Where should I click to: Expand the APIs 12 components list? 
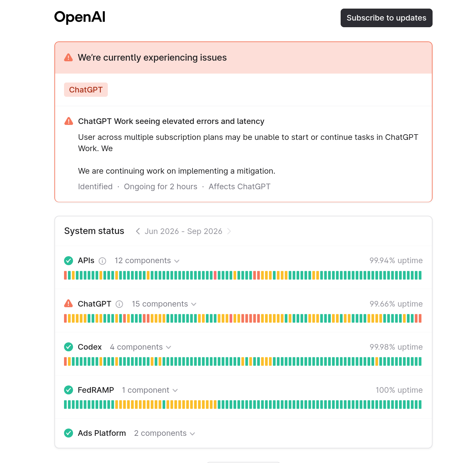pyautogui.click(x=147, y=261)
